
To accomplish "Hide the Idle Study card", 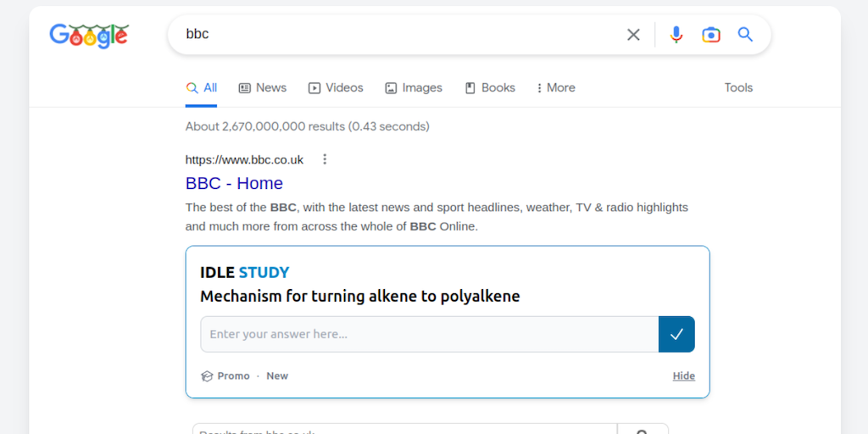I will (683, 376).
